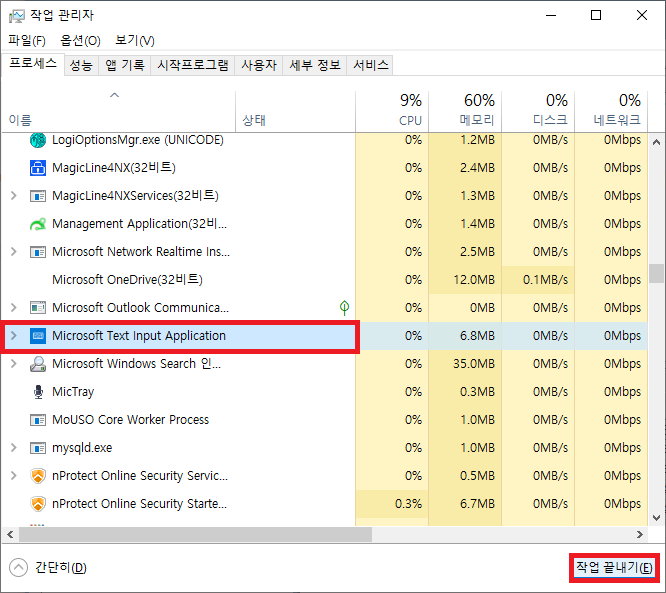Viewport: 666px width, 593px height.
Task: Click the Microsoft Windows Search icon
Action: pos(39,364)
